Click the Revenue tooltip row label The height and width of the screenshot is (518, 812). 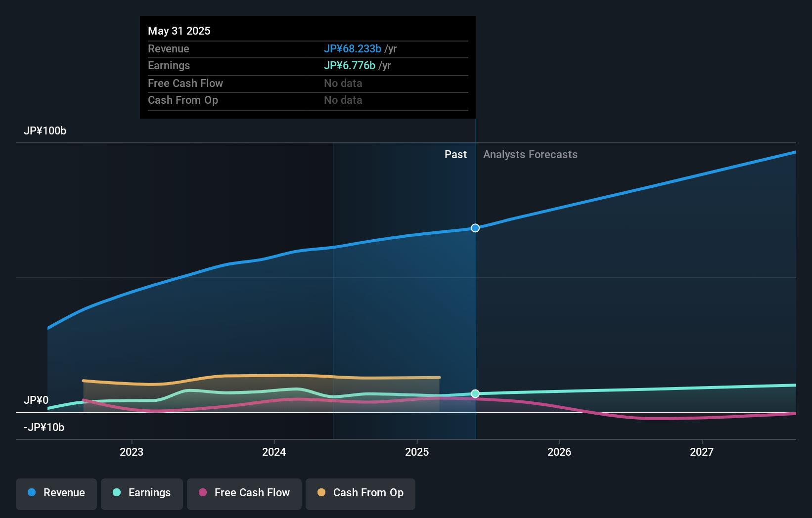(169, 48)
